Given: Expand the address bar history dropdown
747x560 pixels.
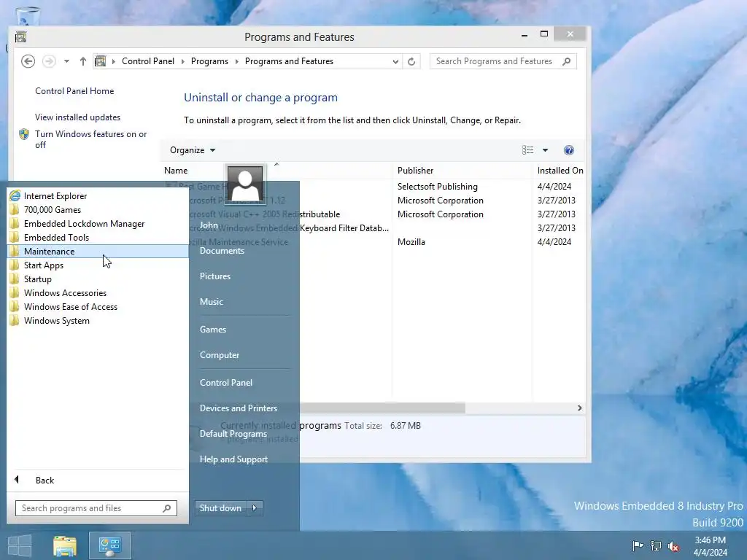Looking at the screenshot, I should pos(395,61).
